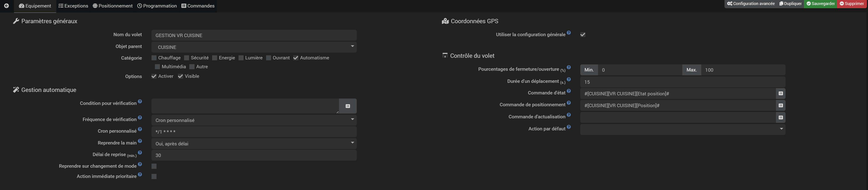This screenshot has height=190, width=868.
Task: Uncheck the Activer option
Action: (x=154, y=76)
